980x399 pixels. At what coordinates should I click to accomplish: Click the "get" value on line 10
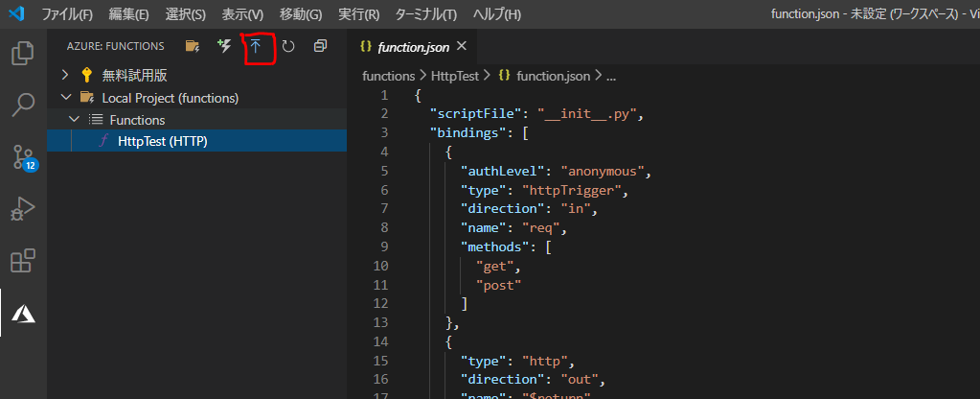pos(495,266)
